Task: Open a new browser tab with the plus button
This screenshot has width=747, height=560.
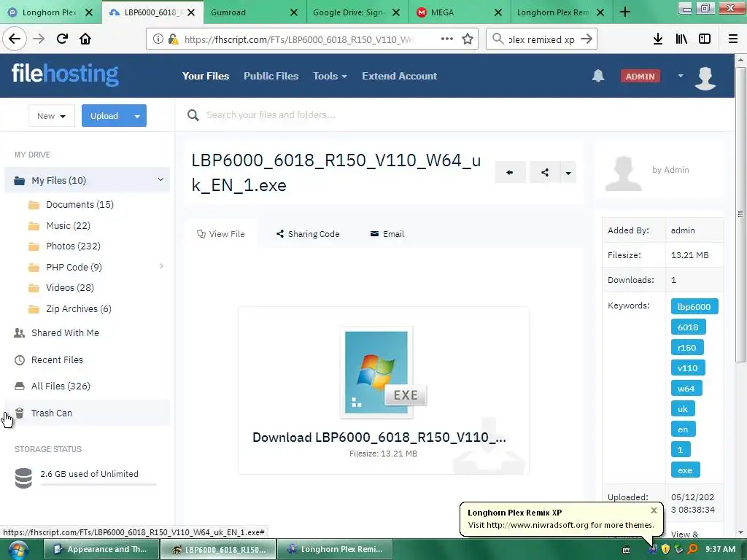Action: pyautogui.click(x=625, y=12)
